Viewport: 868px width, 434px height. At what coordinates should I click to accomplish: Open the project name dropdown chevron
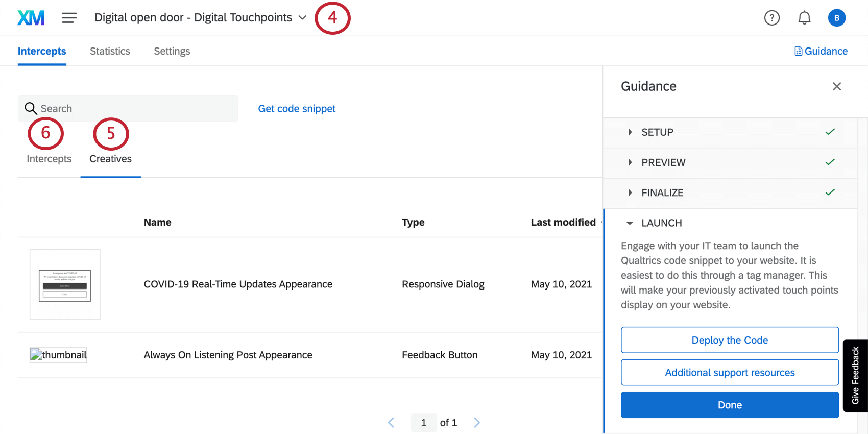tap(302, 18)
